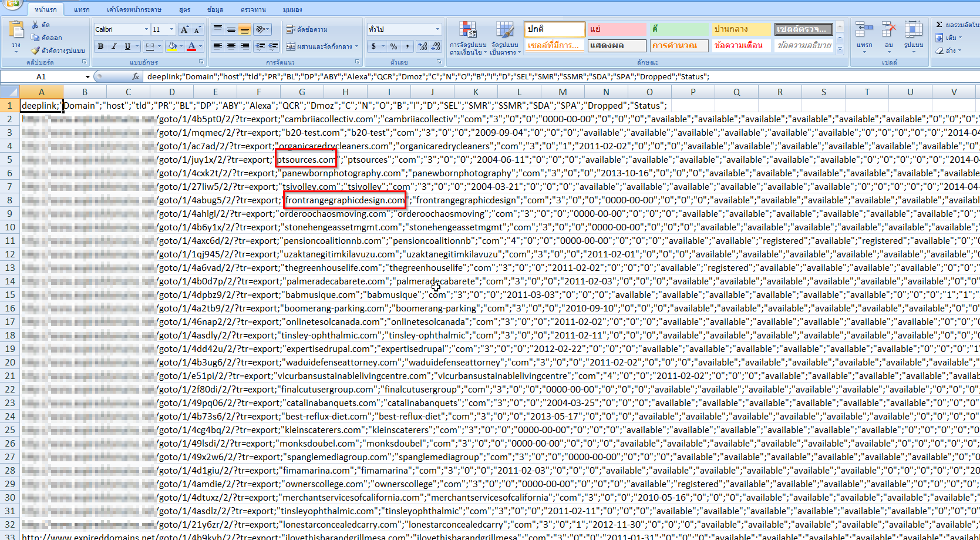Open the Calibri font name dropdown
Viewport: 980px width, 540px height.
146,29
